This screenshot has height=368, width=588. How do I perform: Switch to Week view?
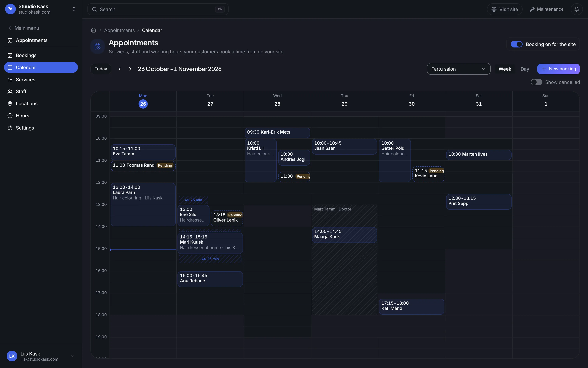[x=505, y=69]
